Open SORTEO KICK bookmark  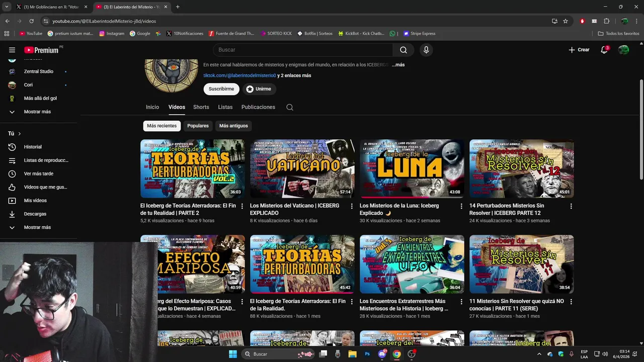[x=276, y=34]
